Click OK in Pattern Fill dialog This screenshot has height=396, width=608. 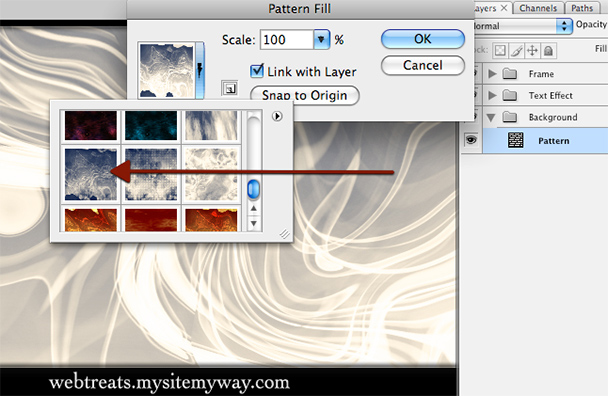pos(423,39)
